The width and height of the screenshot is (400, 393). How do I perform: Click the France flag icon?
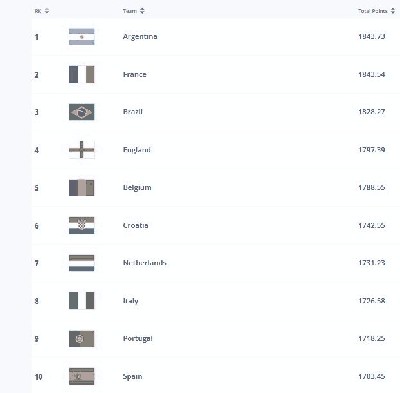pyautogui.click(x=82, y=74)
